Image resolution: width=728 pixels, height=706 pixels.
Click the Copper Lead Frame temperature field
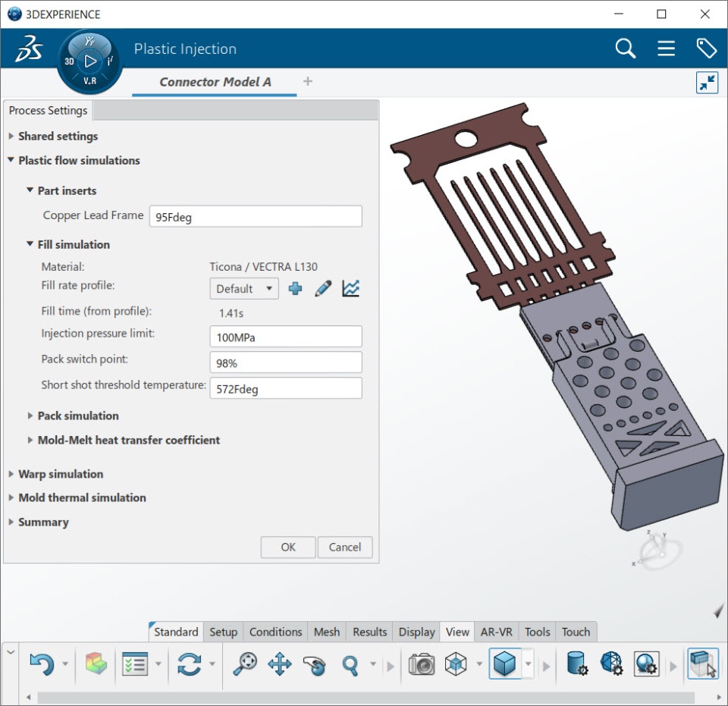point(256,216)
